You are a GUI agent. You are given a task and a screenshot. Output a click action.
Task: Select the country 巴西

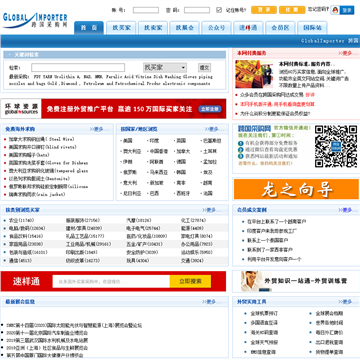click(154, 193)
